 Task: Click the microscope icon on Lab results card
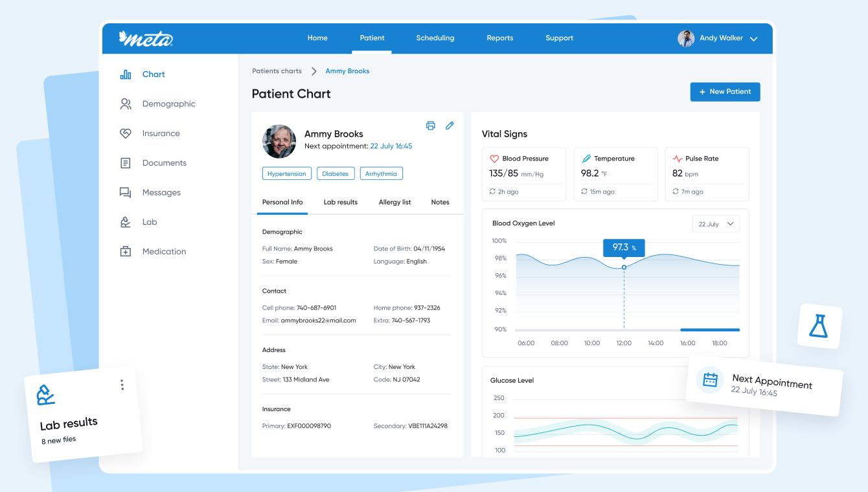[45, 395]
